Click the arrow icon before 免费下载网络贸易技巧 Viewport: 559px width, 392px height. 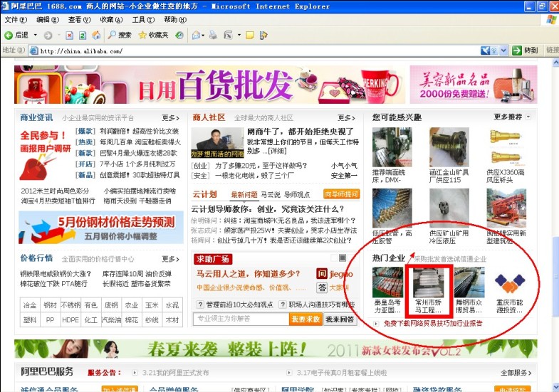[376, 324]
